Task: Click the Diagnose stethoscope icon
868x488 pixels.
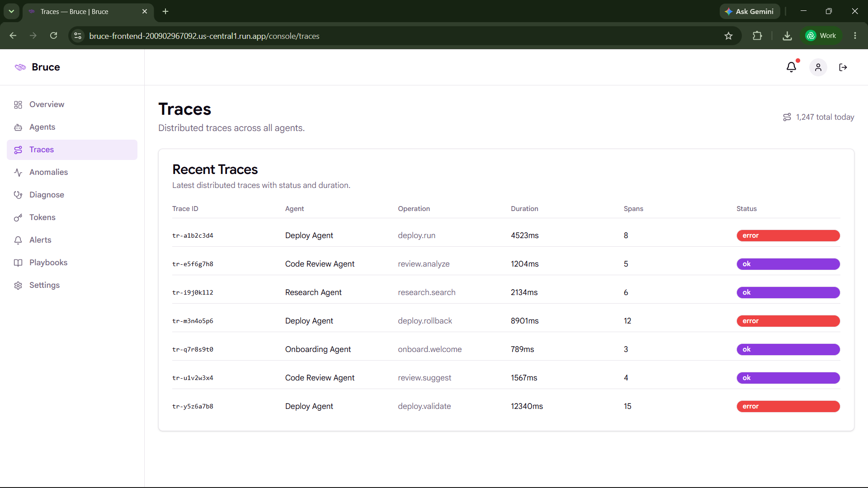Action: pyautogui.click(x=18, y=195)
